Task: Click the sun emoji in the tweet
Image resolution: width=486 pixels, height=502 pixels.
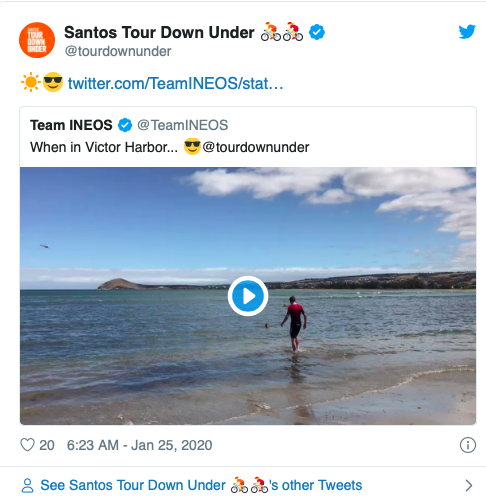Action: pos(31,82)
